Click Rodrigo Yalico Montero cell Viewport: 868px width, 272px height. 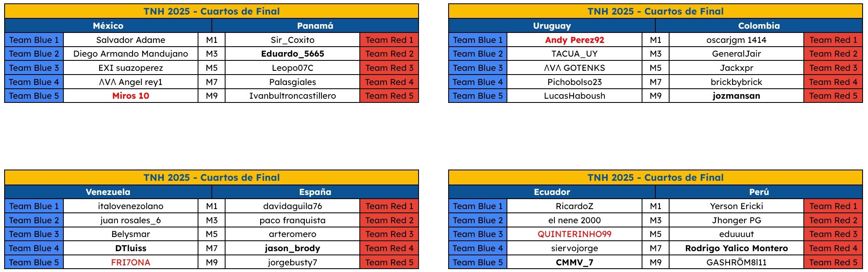(x=736, y=248)
